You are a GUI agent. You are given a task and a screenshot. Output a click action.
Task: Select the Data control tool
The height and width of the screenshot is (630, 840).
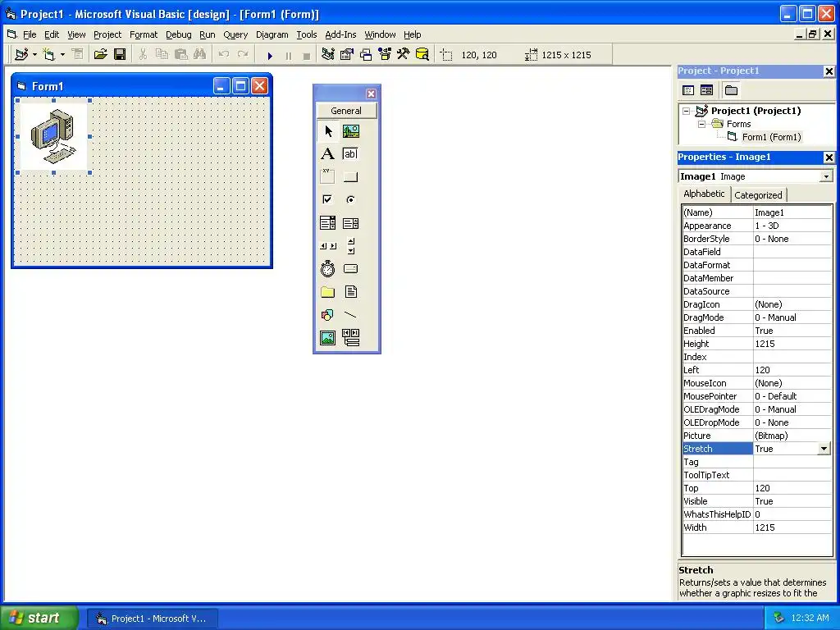(351, 338)
